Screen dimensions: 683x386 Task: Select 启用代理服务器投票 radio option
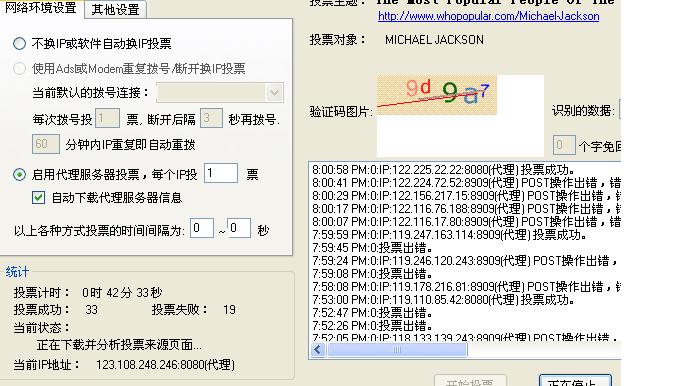[20, 175]
